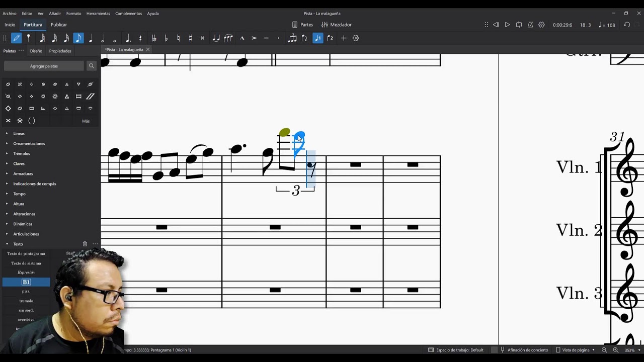This screenshot has width=644, height=362.
Task: Open playback settings gear
Action: click(x=542, y=25)
